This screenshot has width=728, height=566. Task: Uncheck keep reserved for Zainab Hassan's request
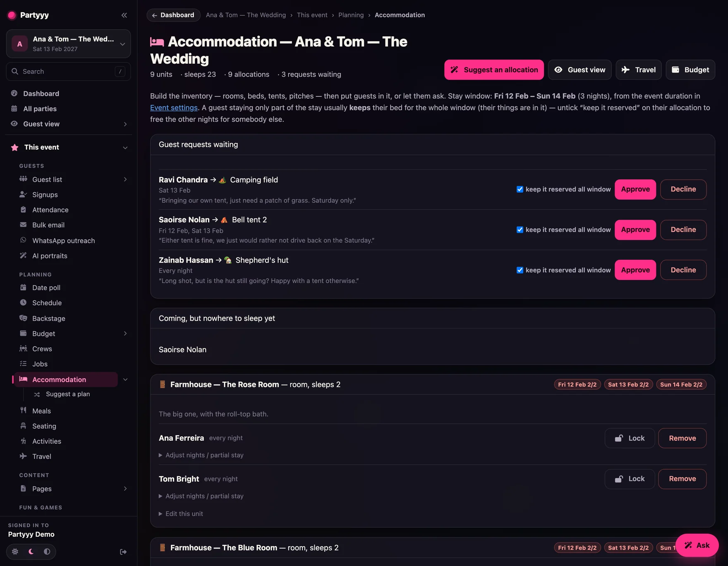pos(520,270)
